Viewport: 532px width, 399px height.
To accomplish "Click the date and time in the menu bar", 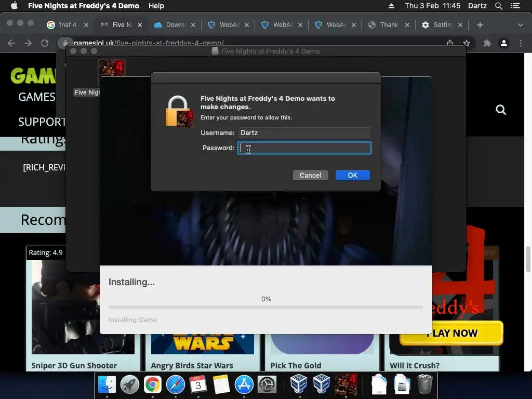I will (433, 6).
